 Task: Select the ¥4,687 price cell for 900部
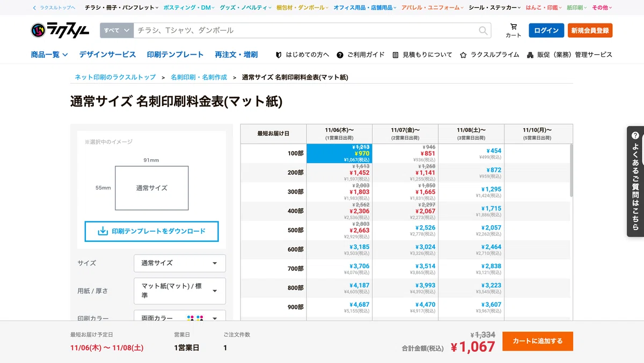coord(339,308)
